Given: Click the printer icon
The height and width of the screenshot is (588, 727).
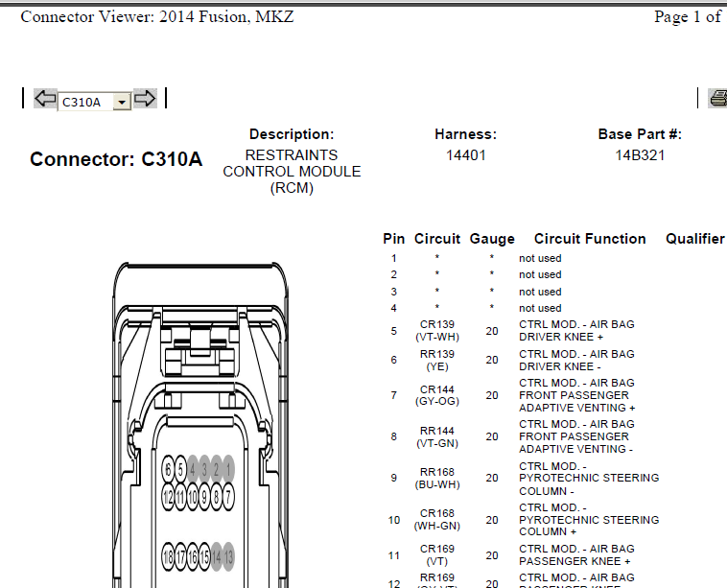Looking at the screenshot, I should tap(717, 98).
